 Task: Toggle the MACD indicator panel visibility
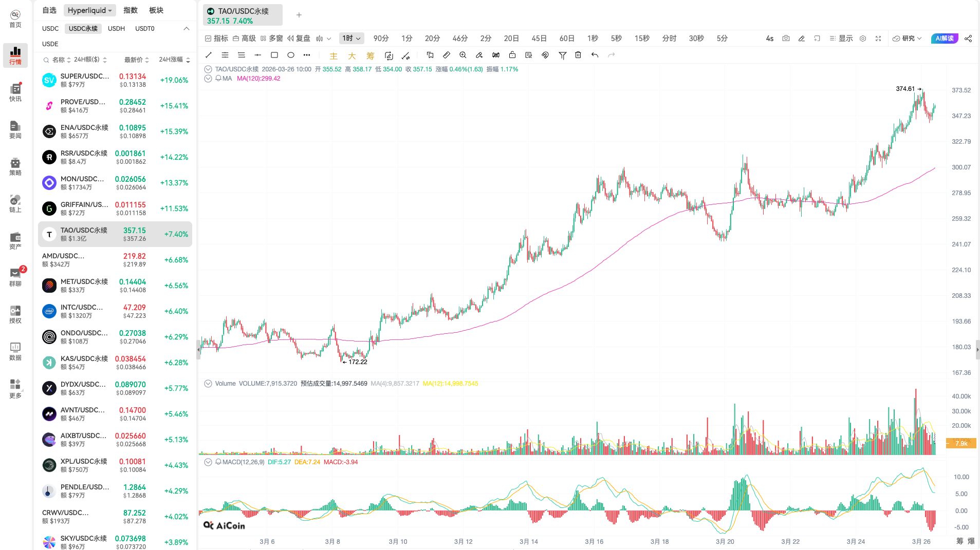point(208,462)
